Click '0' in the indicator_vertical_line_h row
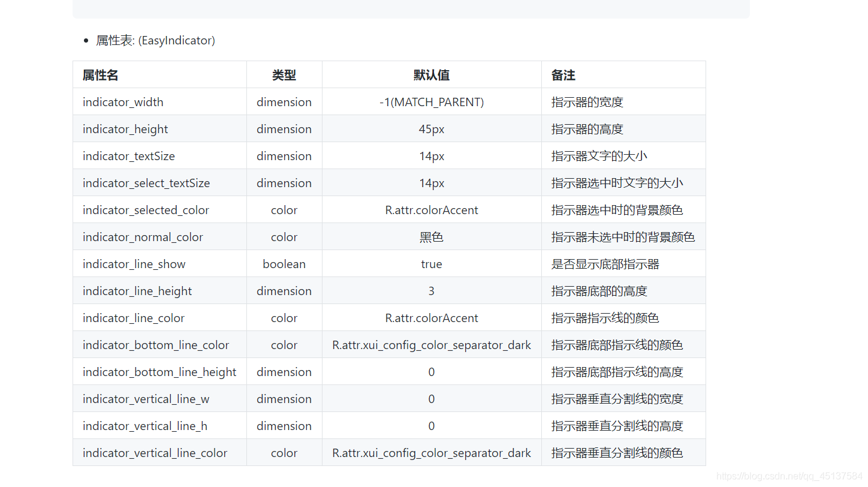This screenshot has height=487, width=868. click(432, 426)
